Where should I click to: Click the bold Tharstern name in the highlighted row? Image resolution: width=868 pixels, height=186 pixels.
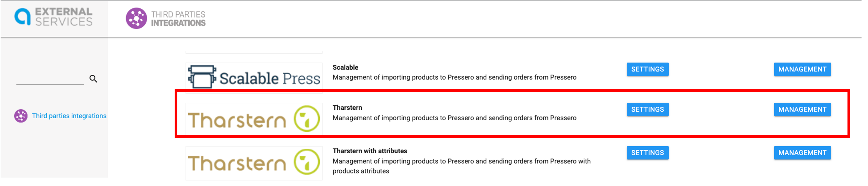pyautogui.click(x=347, y=108)
